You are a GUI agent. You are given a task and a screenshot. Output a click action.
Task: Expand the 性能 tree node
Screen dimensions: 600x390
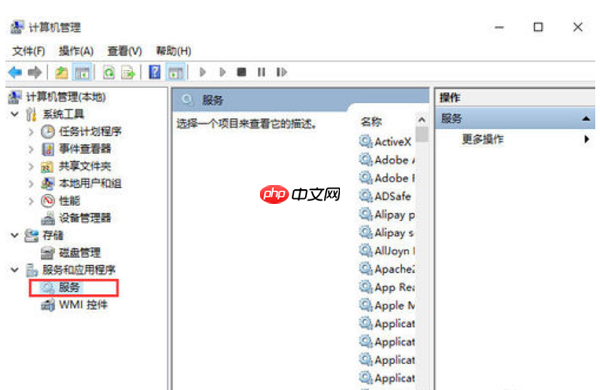[31, 201]
